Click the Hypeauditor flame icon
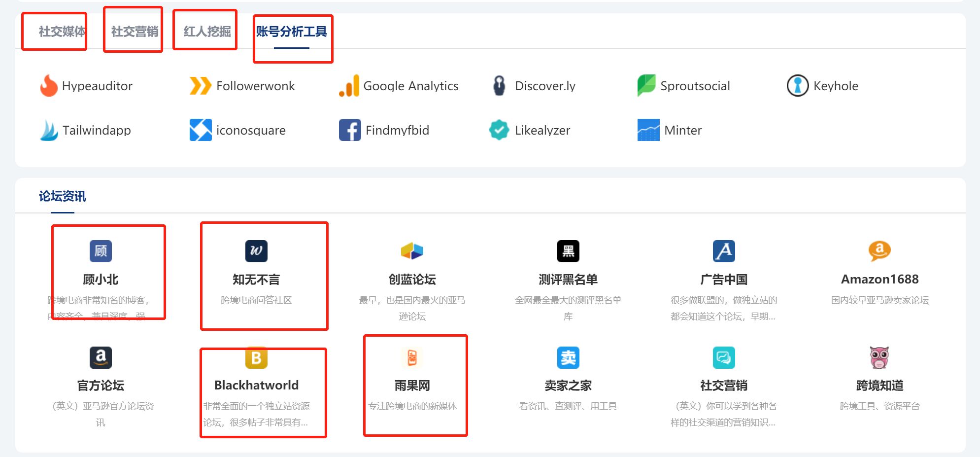The image size is (980, 457). [x=48, y=85]
